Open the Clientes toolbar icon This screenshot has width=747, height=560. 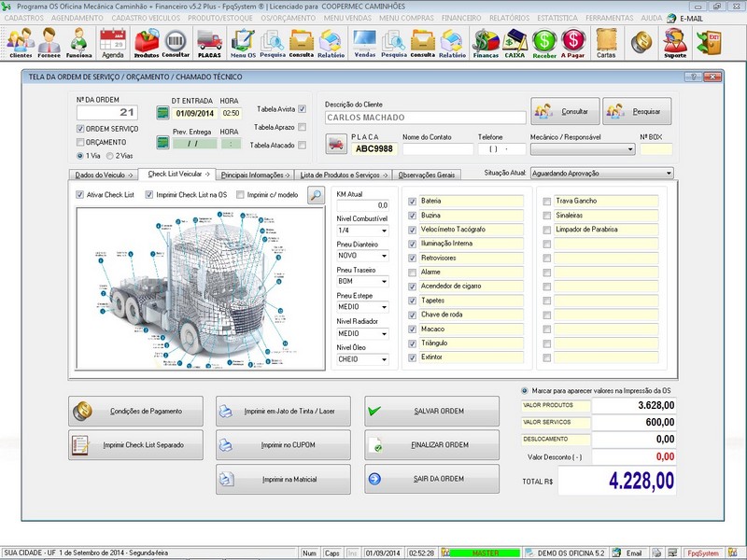(x=20, y=42)
